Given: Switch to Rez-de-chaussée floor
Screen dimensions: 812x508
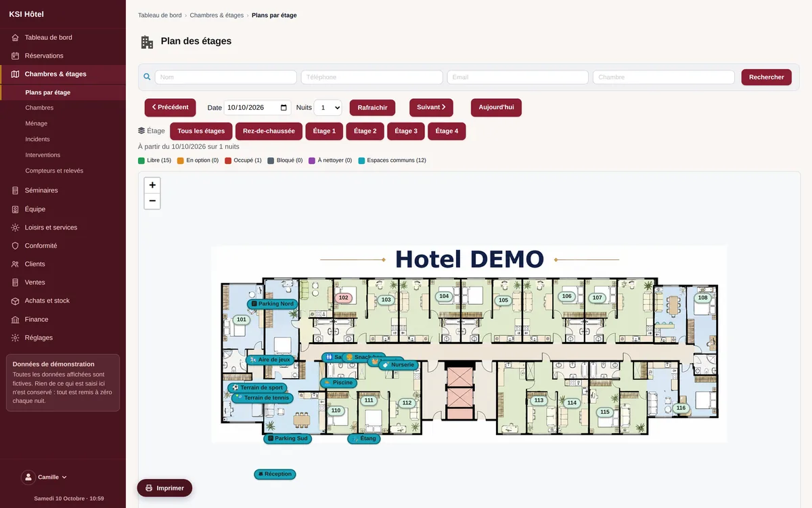Looking at the screenshot, I should click(x=269, y=131).
